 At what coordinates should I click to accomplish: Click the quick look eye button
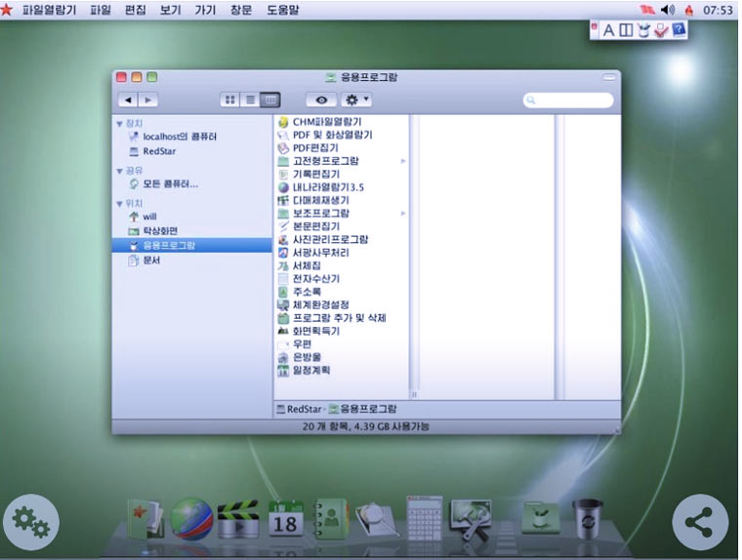point(321,100)
